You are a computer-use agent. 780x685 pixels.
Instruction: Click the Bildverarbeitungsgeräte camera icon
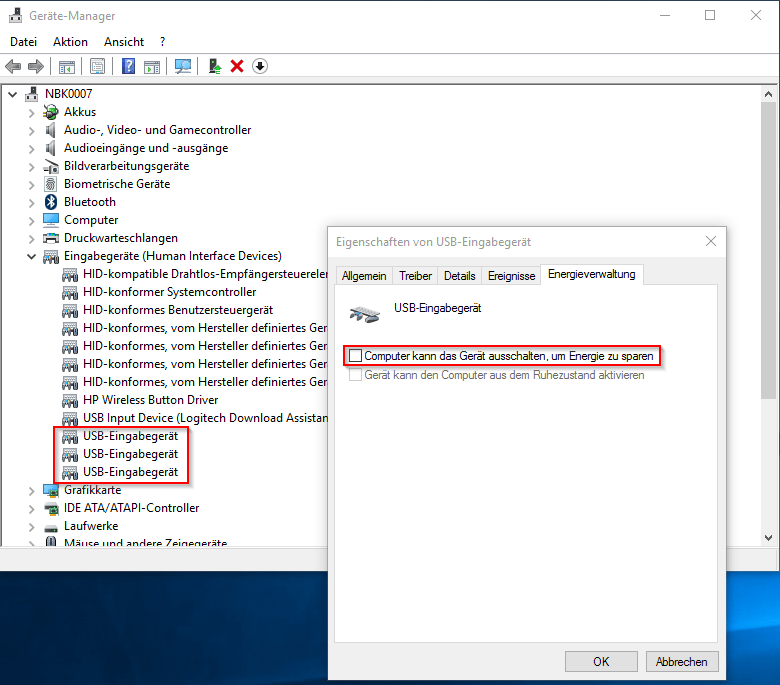pyautogui.click(x=51, y=166)
